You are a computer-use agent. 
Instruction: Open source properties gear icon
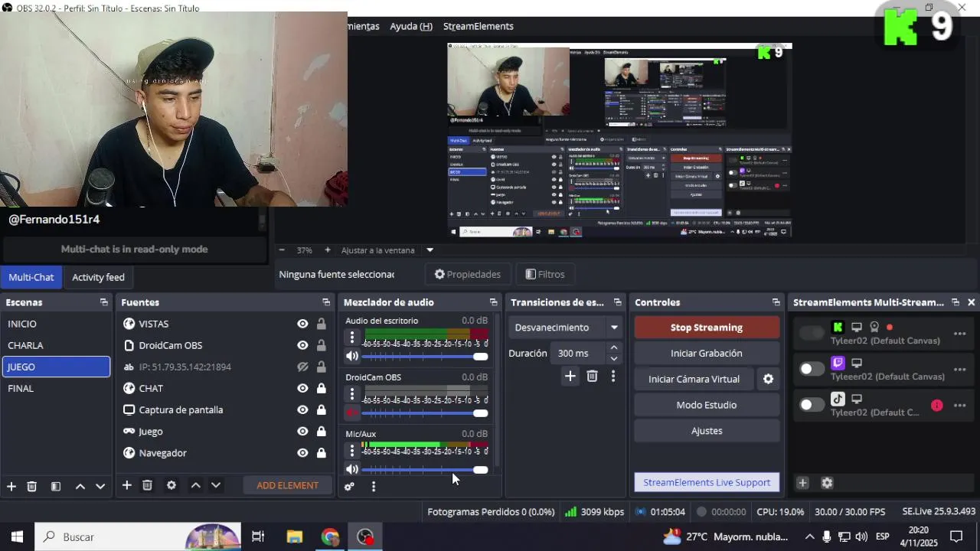pos(171,485)
